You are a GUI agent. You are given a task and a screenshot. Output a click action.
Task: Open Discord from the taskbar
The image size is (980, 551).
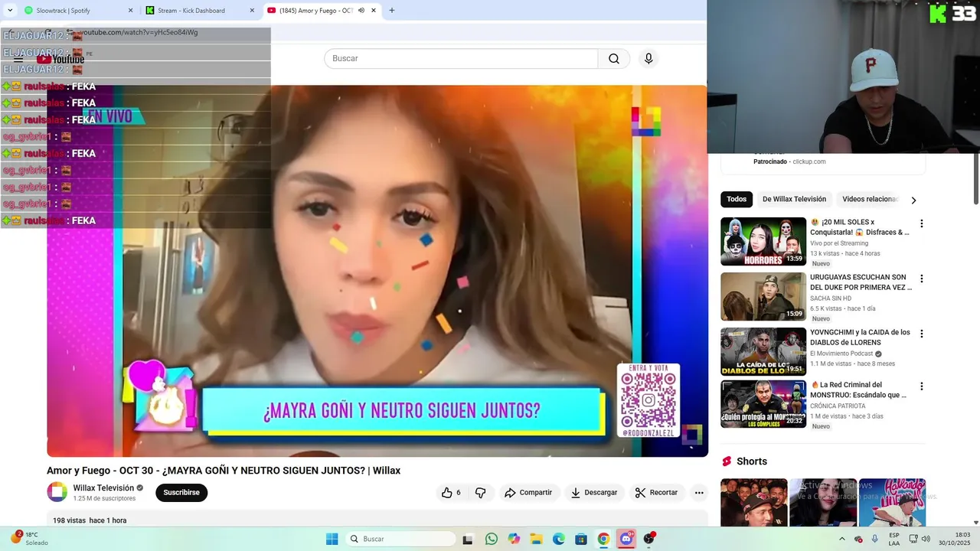[x=626, y=539]
